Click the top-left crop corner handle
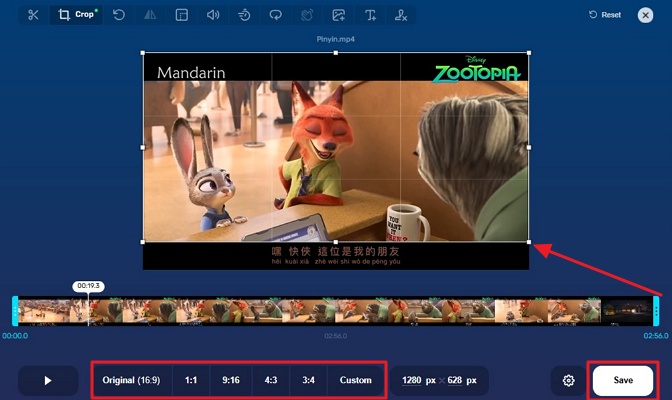 point(143,53)
